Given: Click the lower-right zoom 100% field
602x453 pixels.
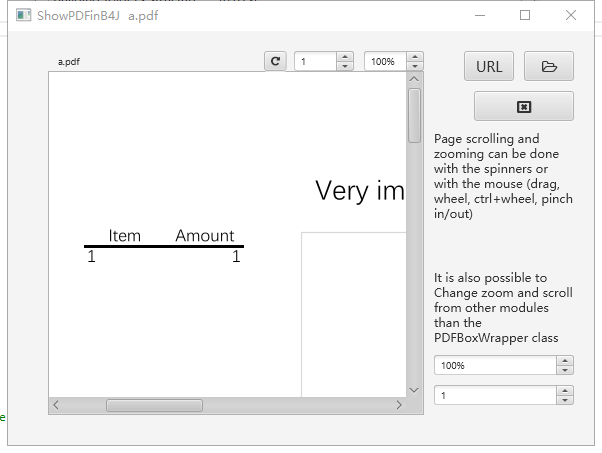Looking at the screenshot, I should [495, 365].
